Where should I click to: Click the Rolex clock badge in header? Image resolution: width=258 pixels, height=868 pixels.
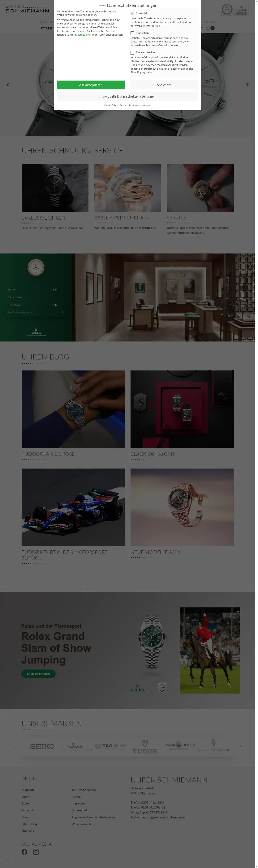(x=235, y=9)
